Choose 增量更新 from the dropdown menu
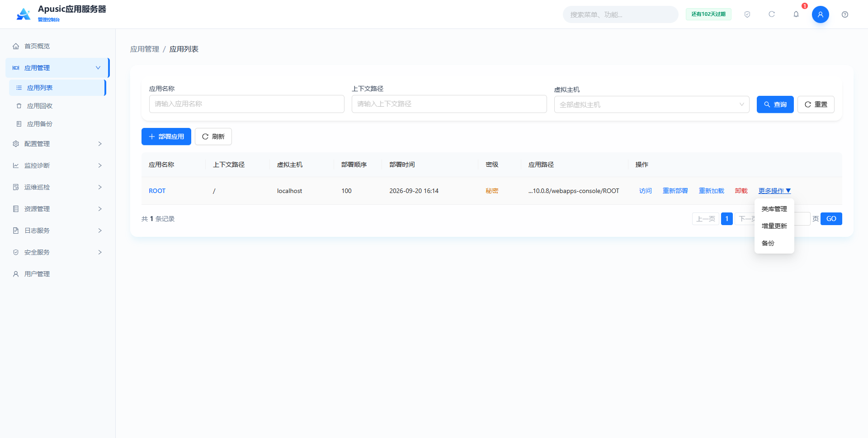The width and height of the screenshot is (868, 438). (774, 226)
